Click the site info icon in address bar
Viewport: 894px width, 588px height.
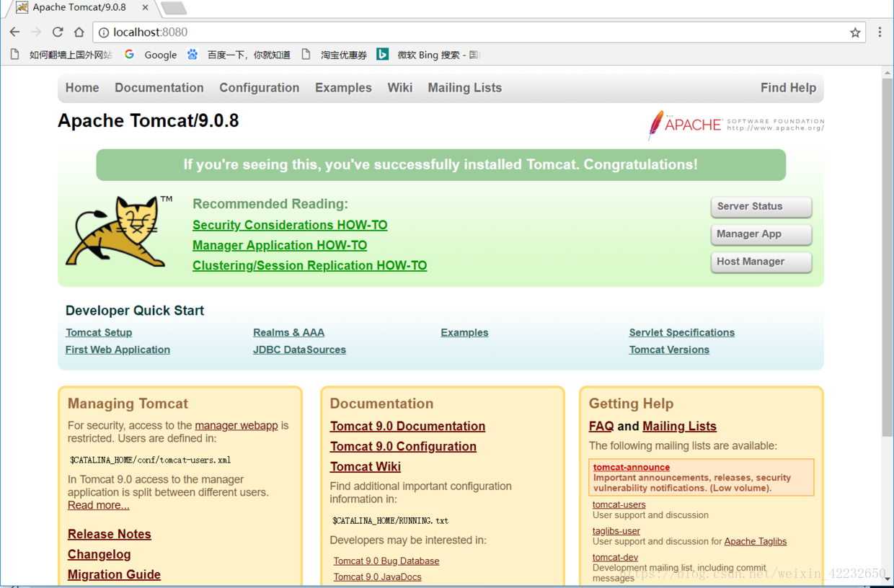point(104,32)
